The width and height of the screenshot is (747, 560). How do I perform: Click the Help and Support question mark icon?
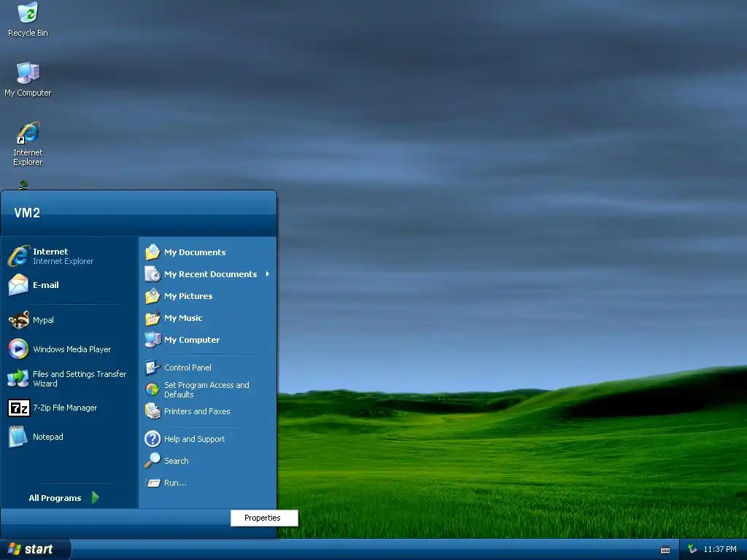(152, 438)
